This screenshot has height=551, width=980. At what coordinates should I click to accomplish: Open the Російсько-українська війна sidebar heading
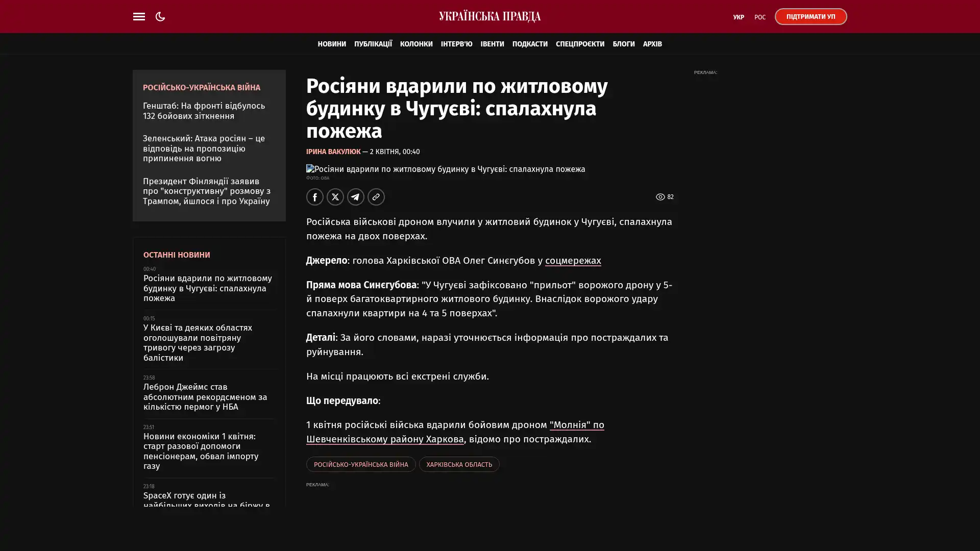201,88
